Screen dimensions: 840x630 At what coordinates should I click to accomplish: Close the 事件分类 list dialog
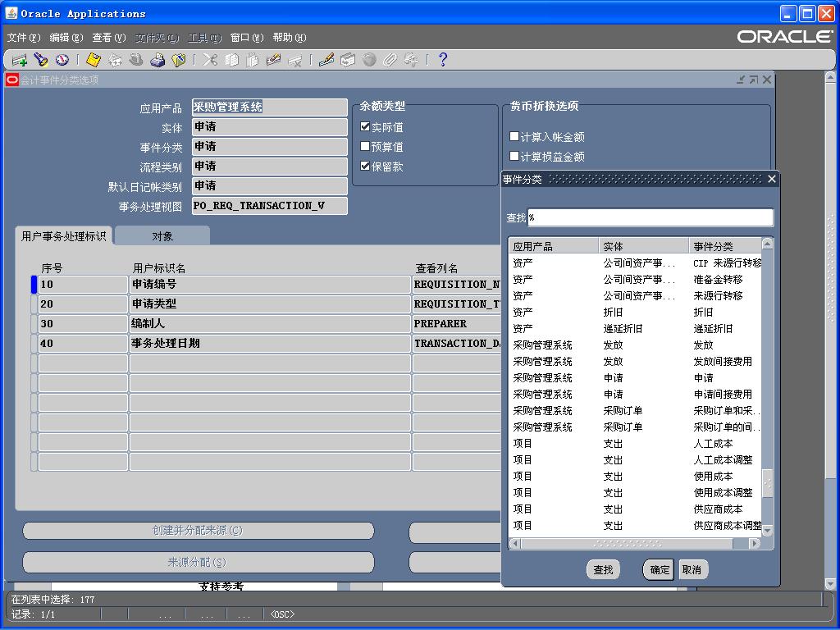(x=771, y=179)
